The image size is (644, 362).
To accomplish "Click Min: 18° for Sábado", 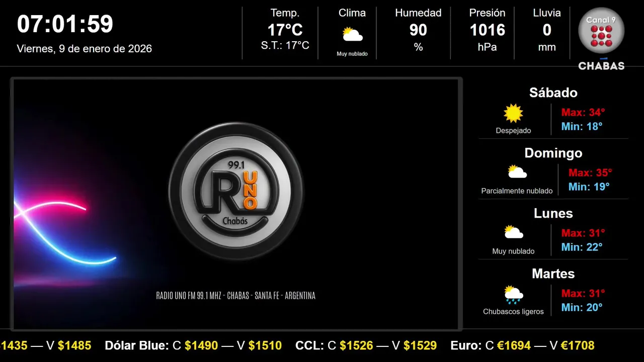I will pos(582,126).
